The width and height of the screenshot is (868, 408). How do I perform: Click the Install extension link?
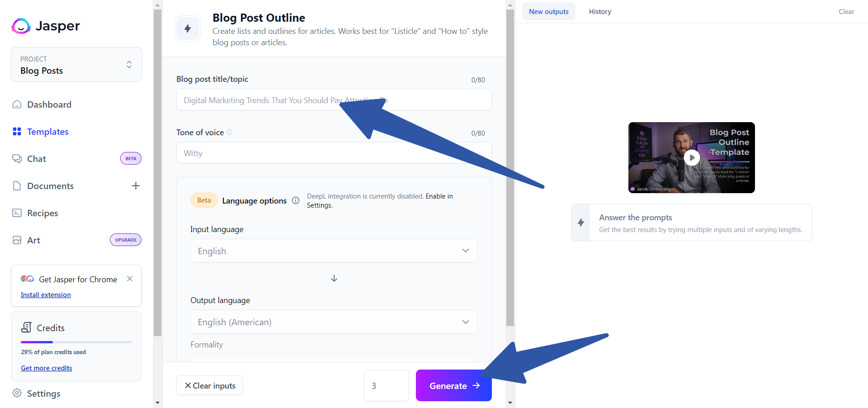pyautogui.click(x=46, y=294)
